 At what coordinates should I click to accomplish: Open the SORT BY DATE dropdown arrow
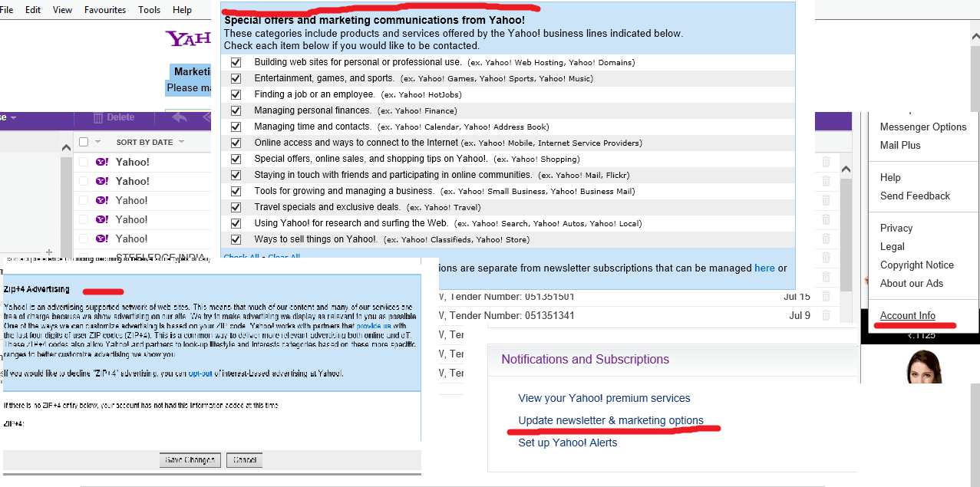[x=181, y=142]
